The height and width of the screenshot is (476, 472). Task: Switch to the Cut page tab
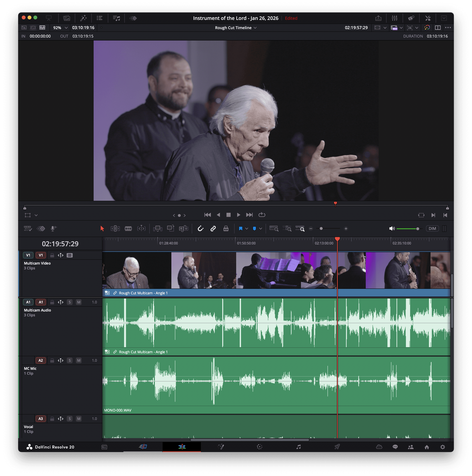[143, 447]
